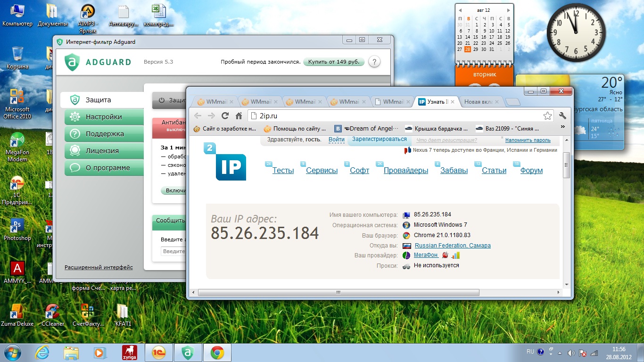
Task: Go to previous month in calendar gadget
Action: (460, 10)
